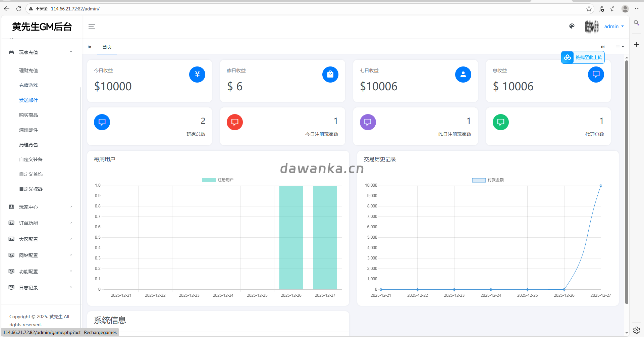Open the admin user dropdown
The width and height of the screenshot is (644, 337).
[x=614, y=27]
